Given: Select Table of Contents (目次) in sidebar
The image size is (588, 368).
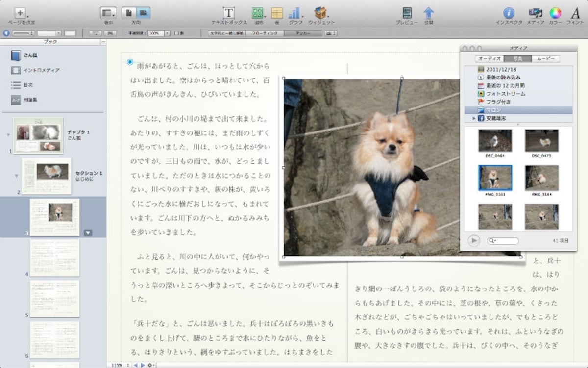Looking at the screenshot, I should pyautogui.click(x=22, y=85).
